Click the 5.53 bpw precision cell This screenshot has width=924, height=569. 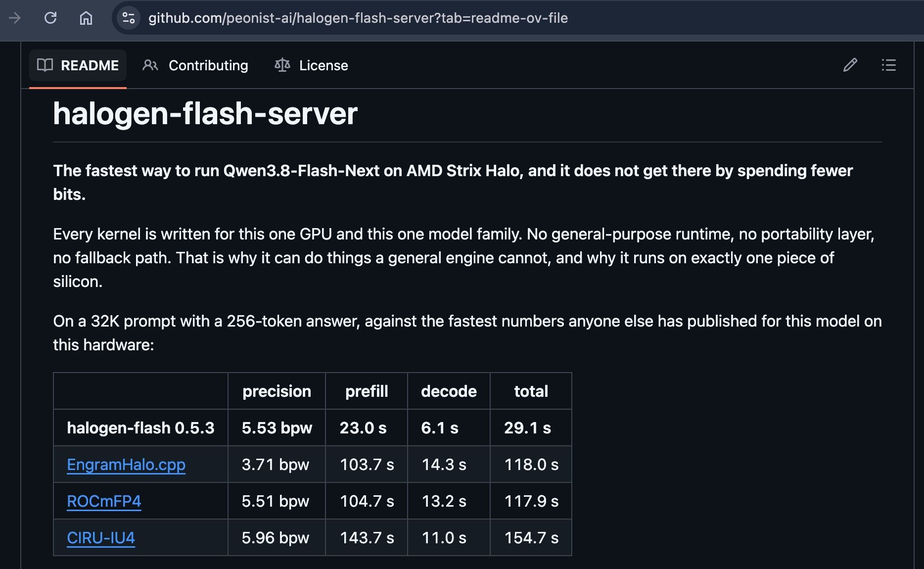(x=277, y=428)
